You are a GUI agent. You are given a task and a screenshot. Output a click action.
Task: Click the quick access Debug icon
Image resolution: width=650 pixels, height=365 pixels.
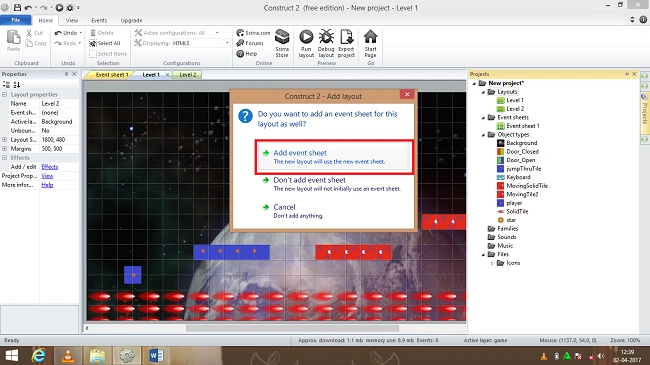pos(70,7)
